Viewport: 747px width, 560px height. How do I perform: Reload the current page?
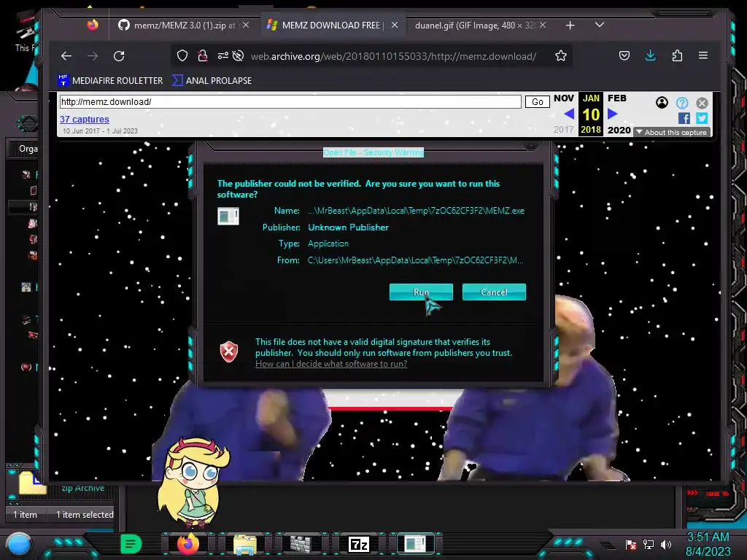(x=119, y=56)
